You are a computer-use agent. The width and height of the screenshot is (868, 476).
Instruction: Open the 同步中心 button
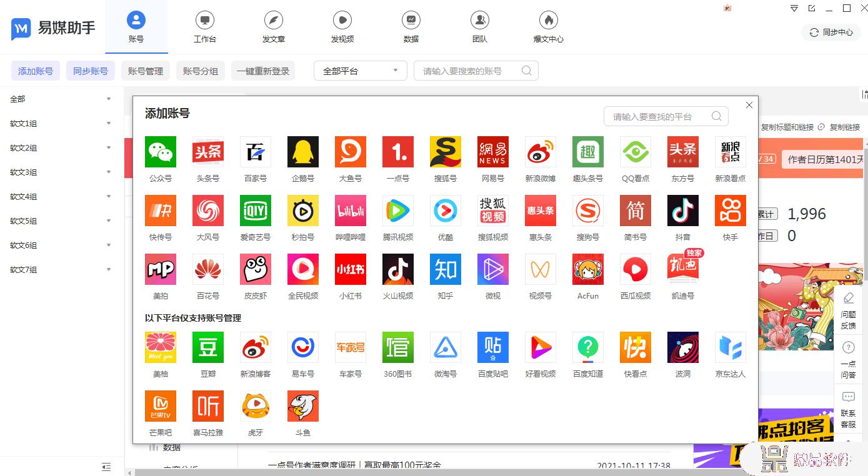(x=831, y=32)
